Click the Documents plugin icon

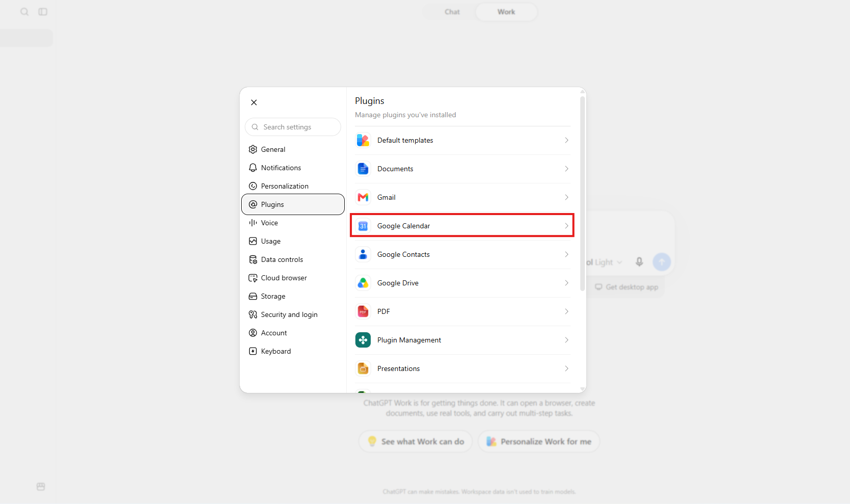tap(363, 169)
